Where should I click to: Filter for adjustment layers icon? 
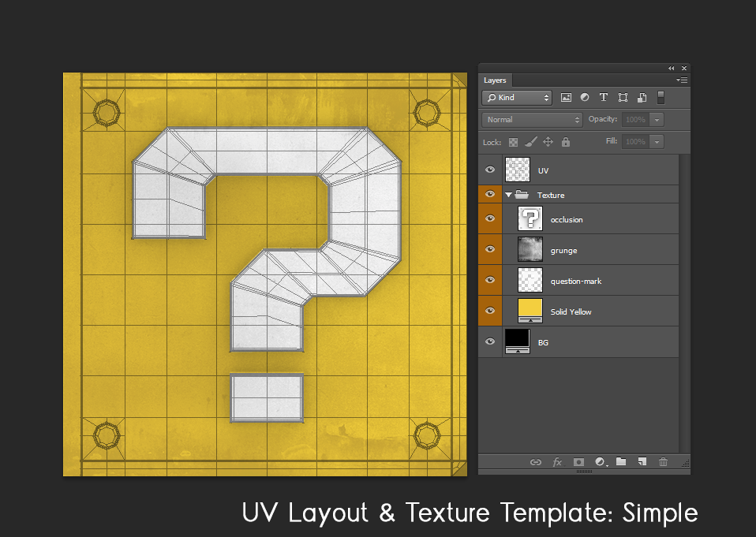pyautogui.click(x=584, y=97)
